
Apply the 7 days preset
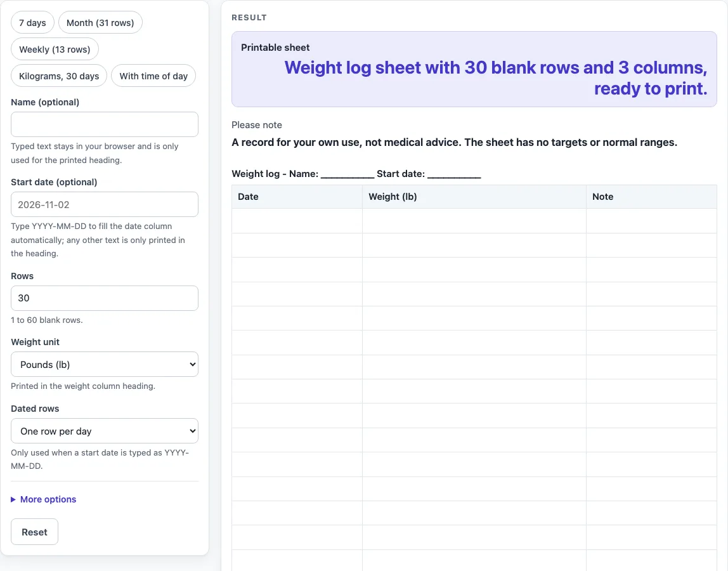point(32,23)
